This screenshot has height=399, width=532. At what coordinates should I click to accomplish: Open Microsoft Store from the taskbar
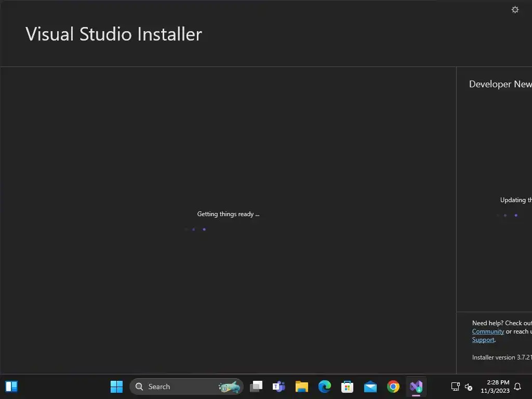coord(348,387)
